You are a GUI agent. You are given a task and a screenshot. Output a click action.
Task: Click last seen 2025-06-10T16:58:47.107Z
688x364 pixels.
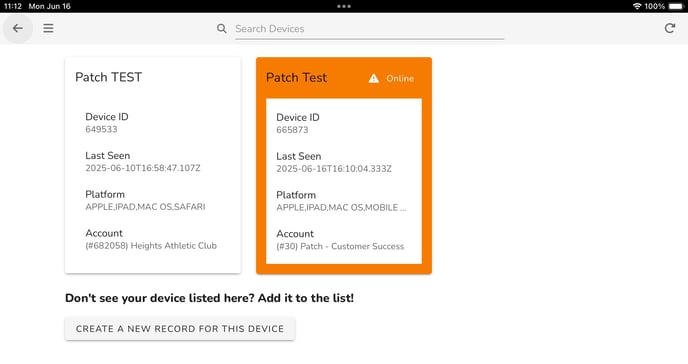coord(143,168)
